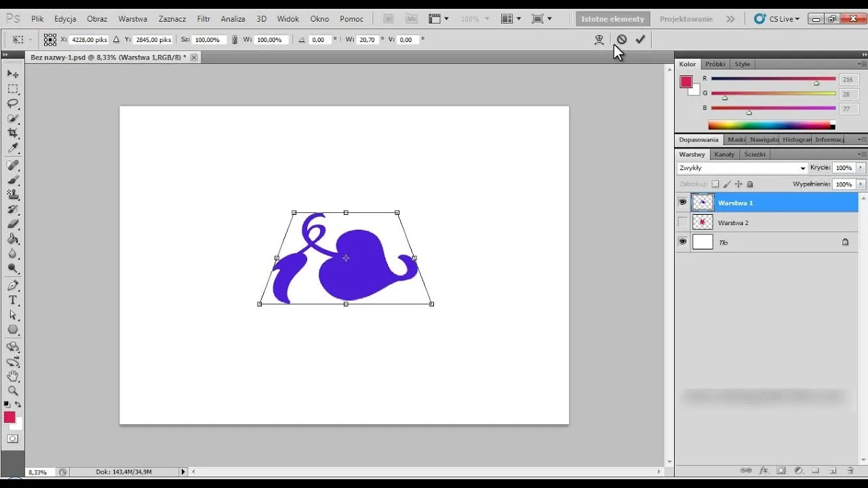Screen dimensions: 868x488
Task: Switch to the Kanały tab
Action: pos(724,155)
